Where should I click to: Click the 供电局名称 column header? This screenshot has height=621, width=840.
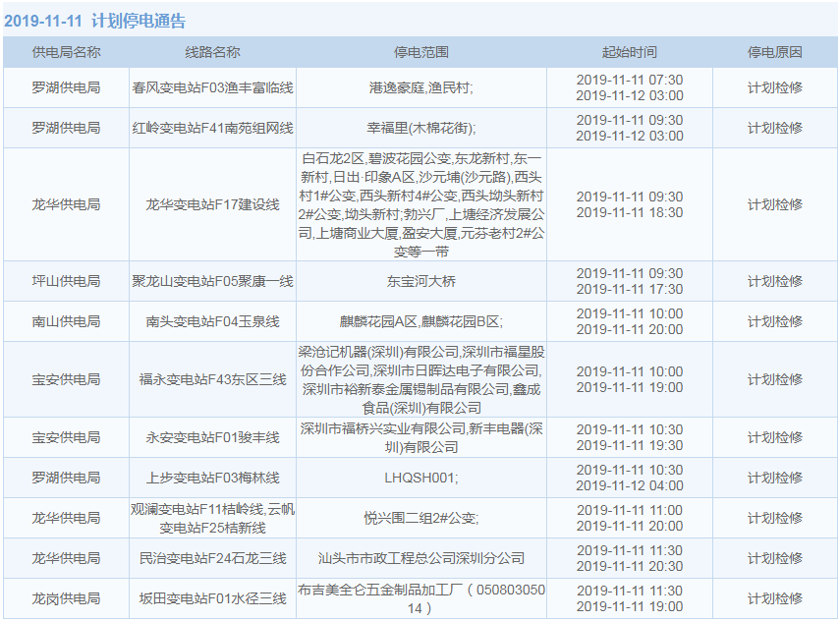pyautogui.click(x=66, y=52)
